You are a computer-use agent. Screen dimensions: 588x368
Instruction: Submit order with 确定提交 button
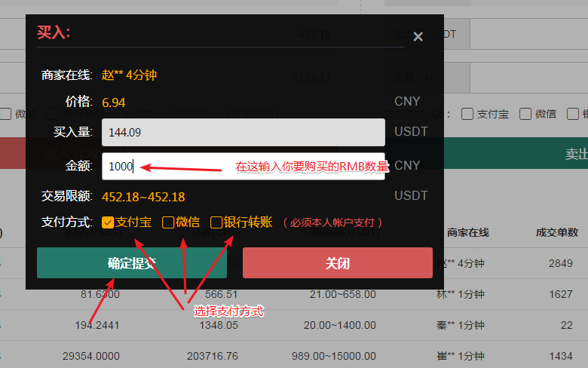pyautogui.click(x=132, y=262)
